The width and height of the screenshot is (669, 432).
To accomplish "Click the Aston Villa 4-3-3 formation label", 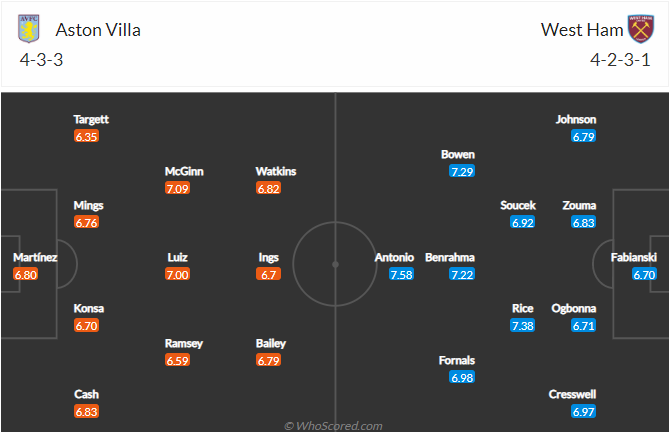I will tap(41, 60).
